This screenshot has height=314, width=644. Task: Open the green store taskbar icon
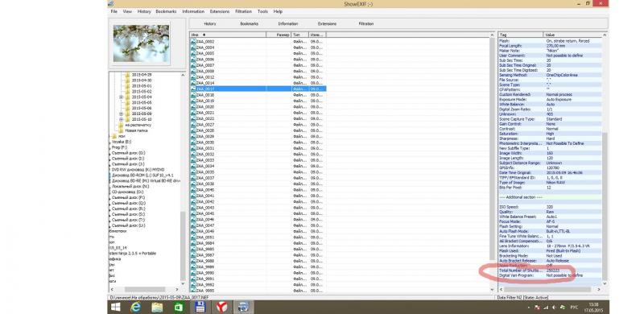179,307
